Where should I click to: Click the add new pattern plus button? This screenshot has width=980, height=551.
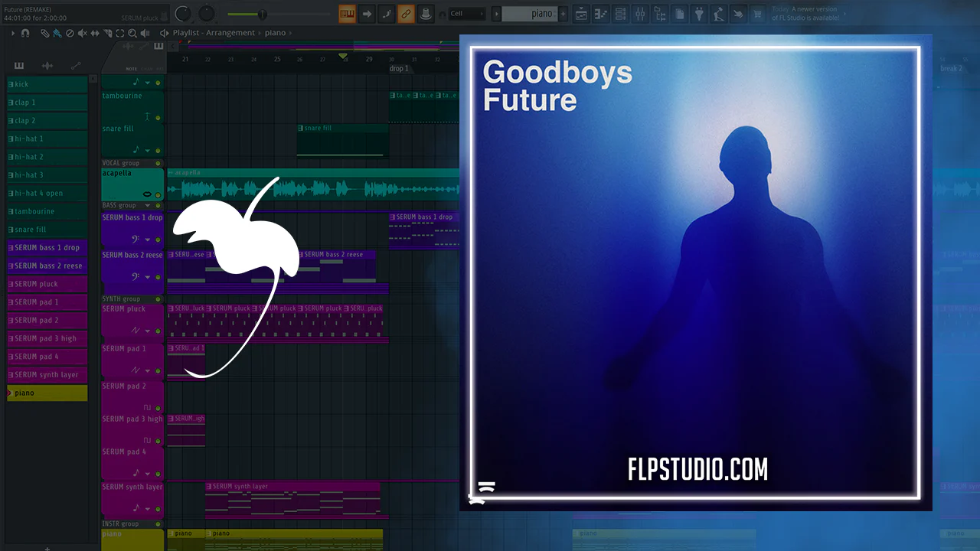563,14
